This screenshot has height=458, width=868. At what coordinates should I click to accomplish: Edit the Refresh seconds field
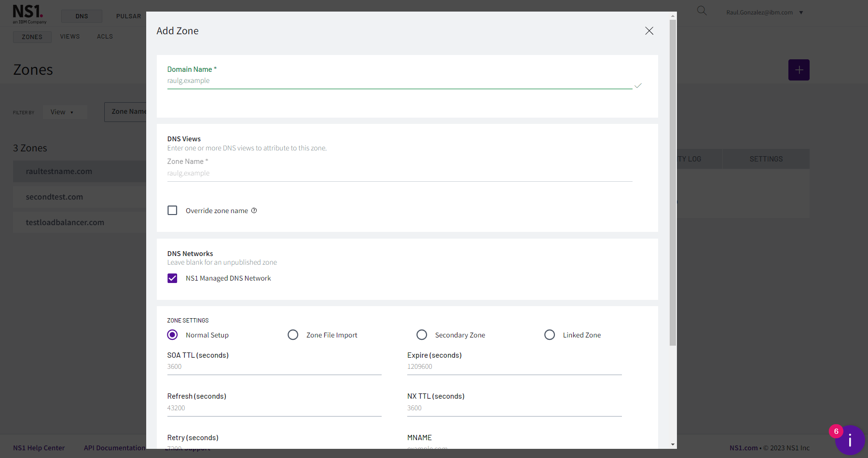point(274,408)
